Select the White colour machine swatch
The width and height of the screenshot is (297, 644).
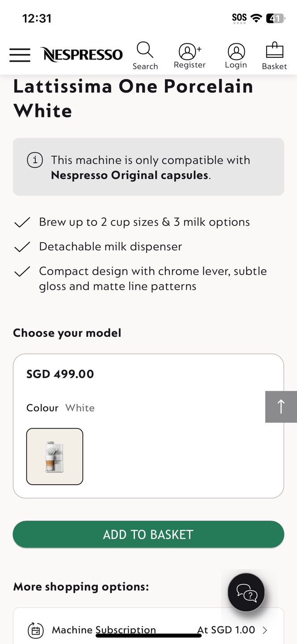tap(54, 456)
